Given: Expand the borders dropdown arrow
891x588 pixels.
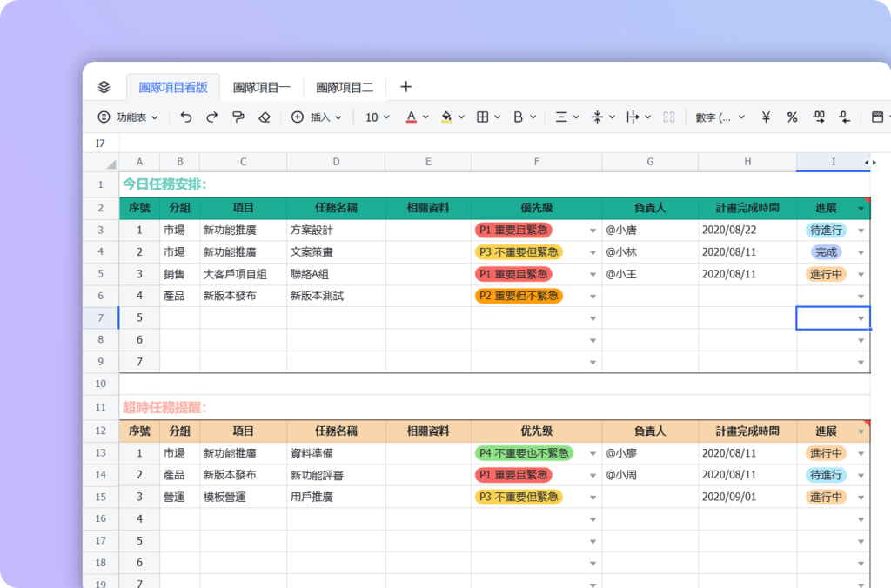Looking at the screenshot, I should 497,117.
